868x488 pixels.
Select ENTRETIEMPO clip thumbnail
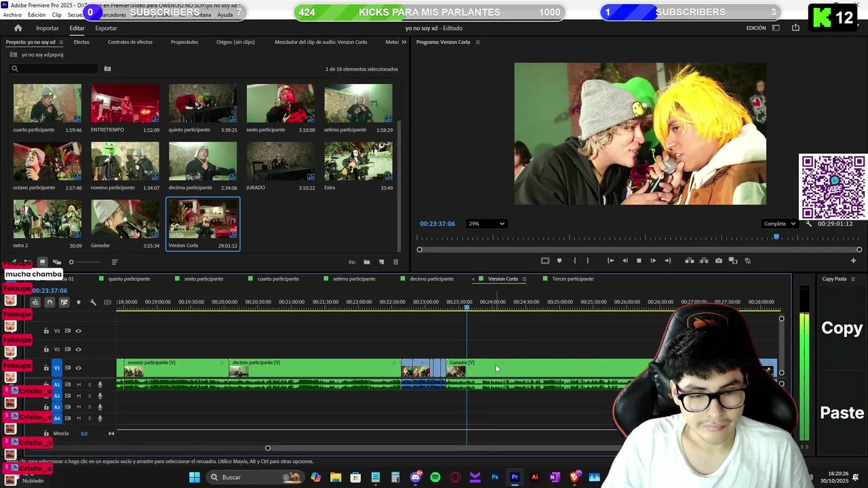point(125,104)
